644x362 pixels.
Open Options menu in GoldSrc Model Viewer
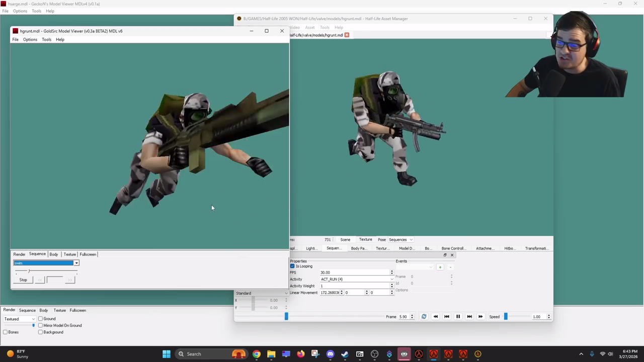(x=30, y=40)
